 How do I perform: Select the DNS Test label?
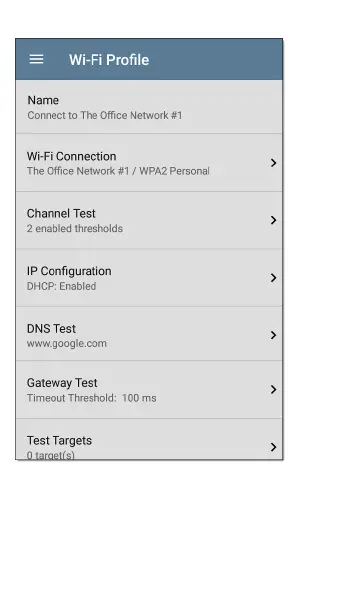[51, 329]
